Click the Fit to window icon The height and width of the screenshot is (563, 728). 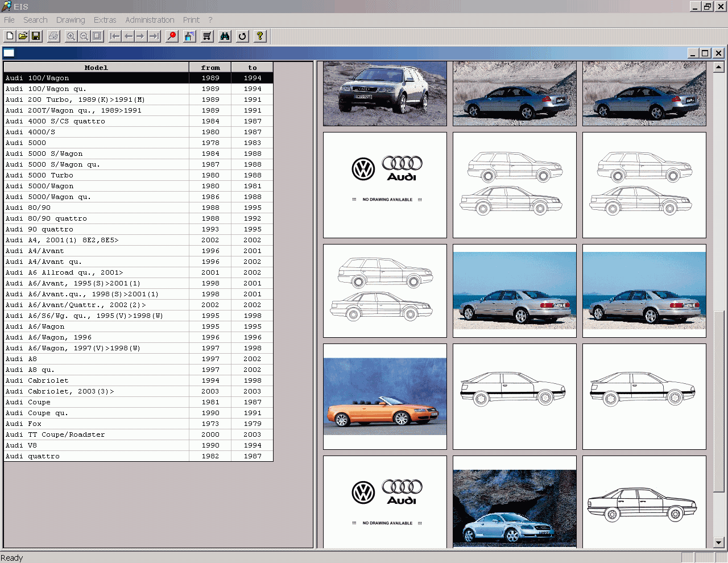tap(97, 36)
